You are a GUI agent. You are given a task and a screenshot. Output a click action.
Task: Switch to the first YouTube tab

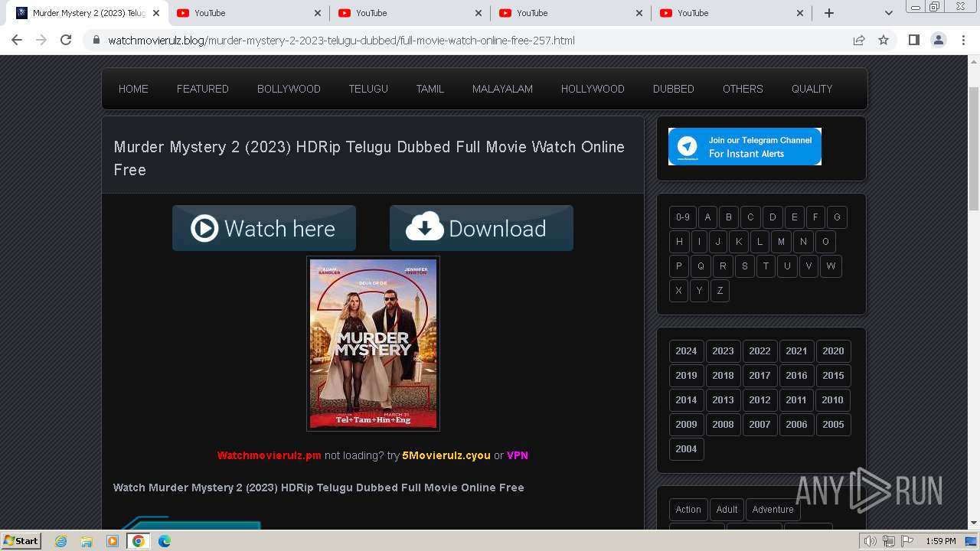point(249,13)
